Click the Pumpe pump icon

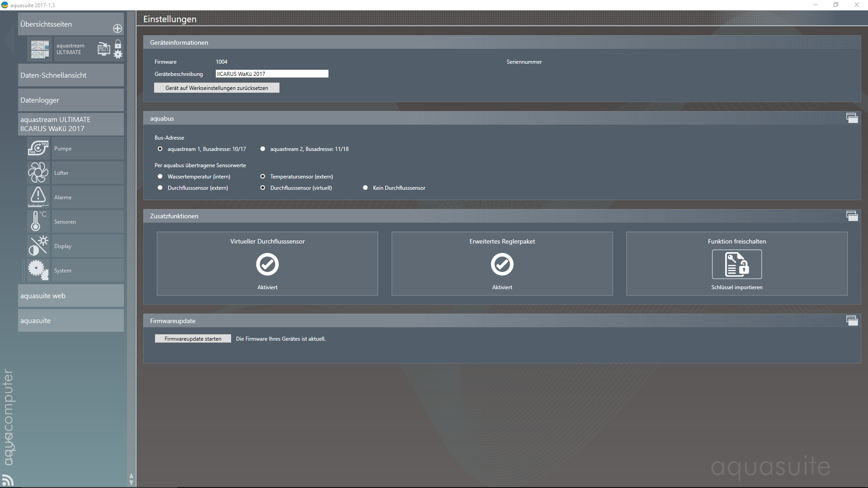pyautogui.click(x=38, y=148)
